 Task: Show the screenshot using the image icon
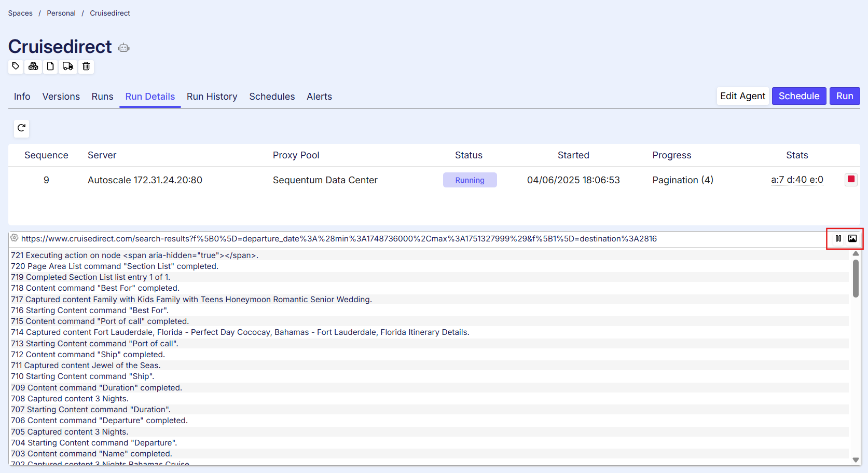coord(852,238)
